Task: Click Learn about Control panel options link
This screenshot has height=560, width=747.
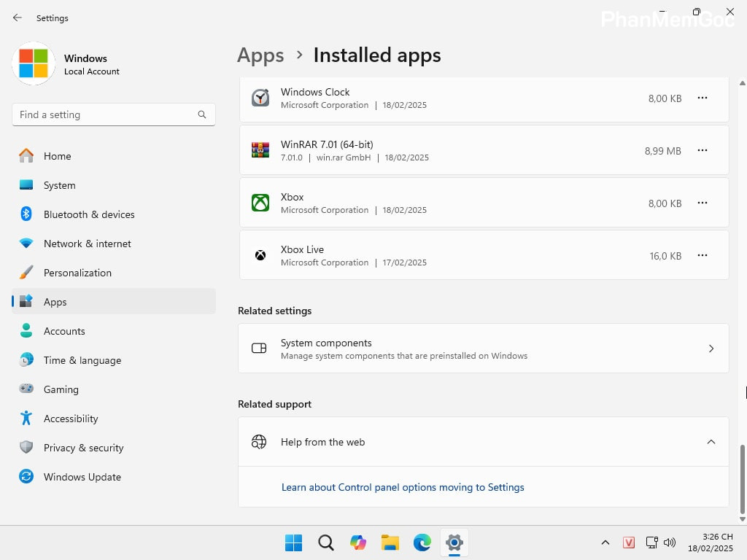Action: [403, 487]
